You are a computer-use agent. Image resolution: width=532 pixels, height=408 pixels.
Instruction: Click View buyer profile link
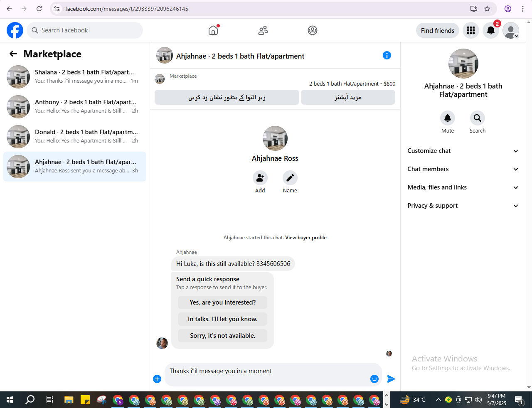[x=306, y=238]
